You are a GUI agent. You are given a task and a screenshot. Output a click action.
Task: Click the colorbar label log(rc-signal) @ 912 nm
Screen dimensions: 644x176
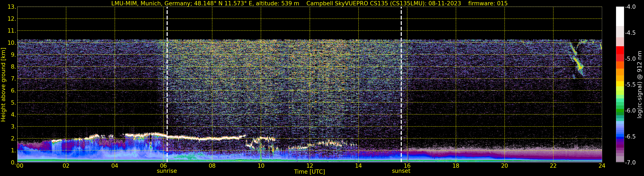tap(640, 85)
